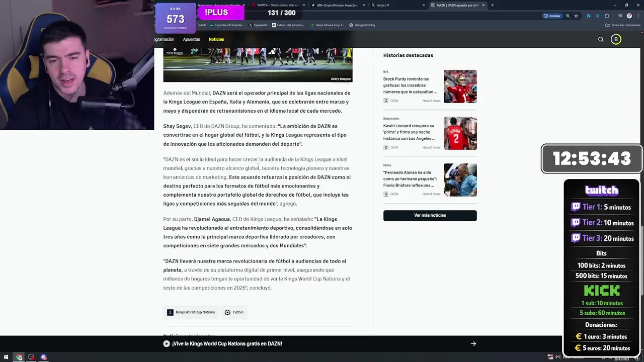
Task: Select the Fútbol tag chip
Action: point(234,312)
